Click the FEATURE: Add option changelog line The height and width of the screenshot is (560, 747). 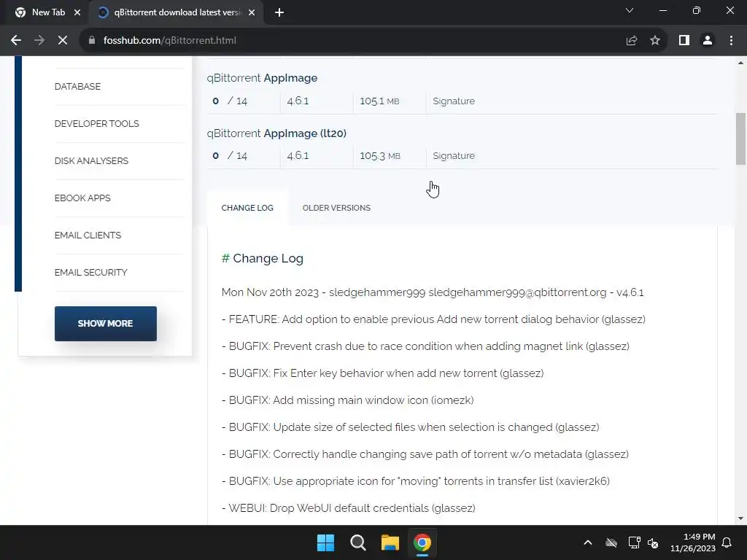[433, 319]
